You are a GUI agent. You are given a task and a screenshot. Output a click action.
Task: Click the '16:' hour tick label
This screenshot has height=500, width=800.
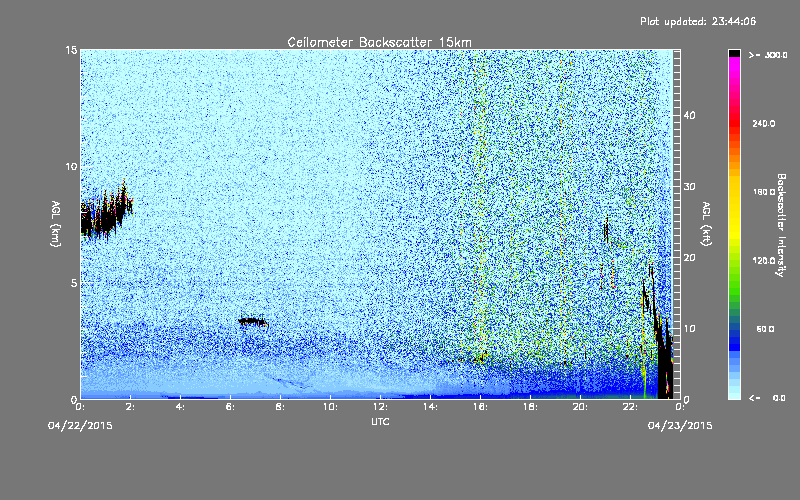pyautogui.click(x=480, y=407)
